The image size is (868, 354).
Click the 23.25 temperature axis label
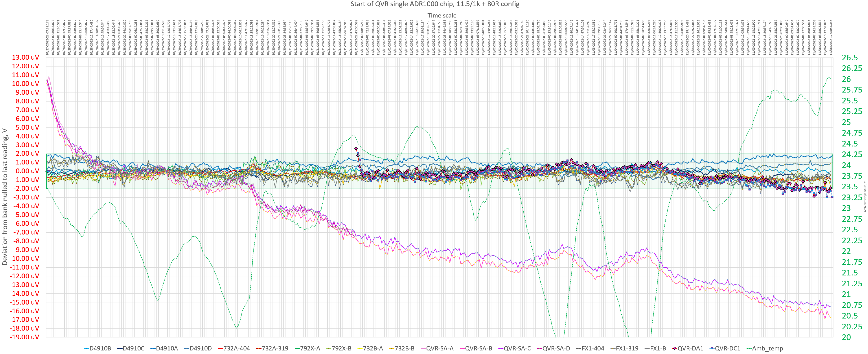[852, 197]
